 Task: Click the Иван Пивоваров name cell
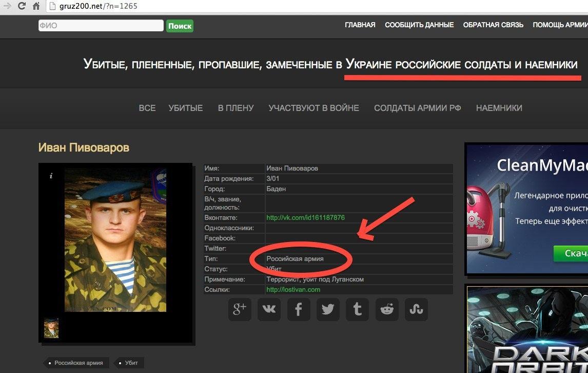292,169
